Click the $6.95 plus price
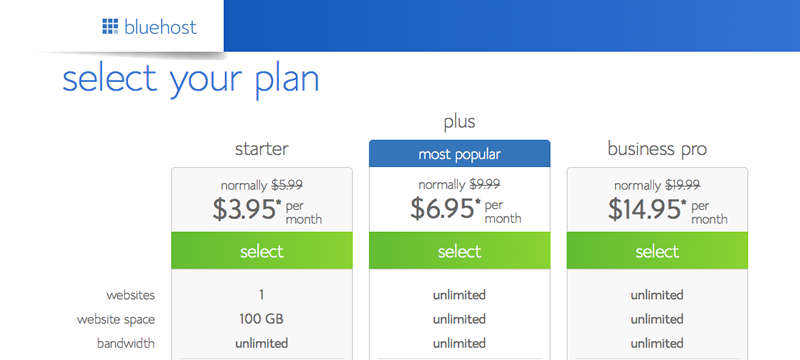800x360 pixels. tap(445, 210)
